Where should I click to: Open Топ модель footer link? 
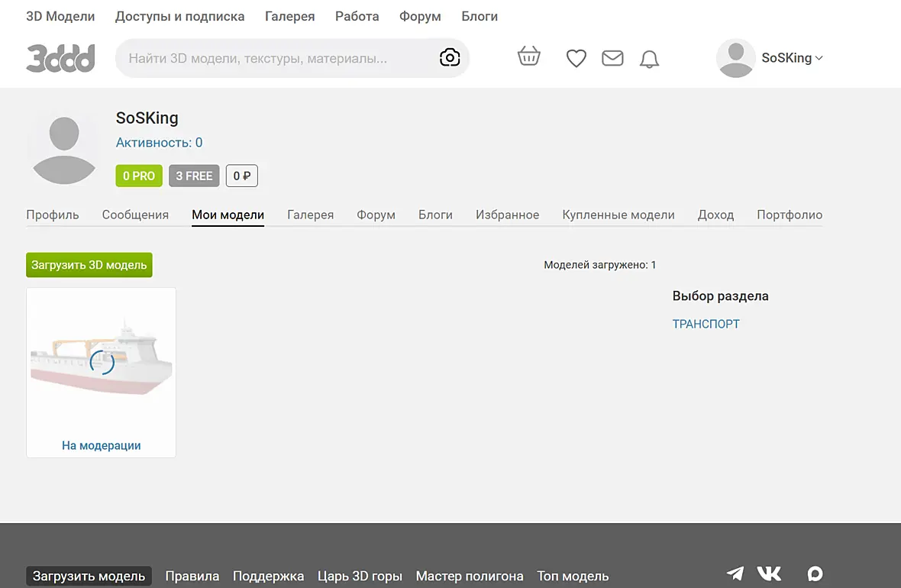pyautogui.click(x=573, y=576)
